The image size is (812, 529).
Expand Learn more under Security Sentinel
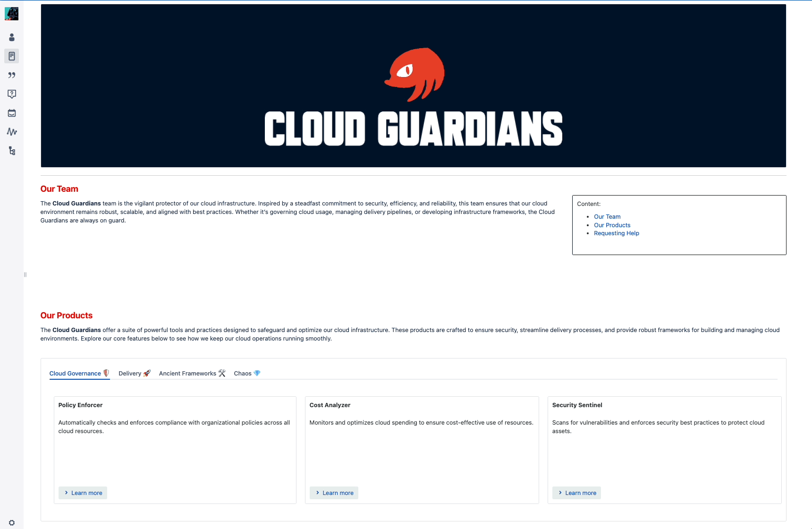click(577, 493)
